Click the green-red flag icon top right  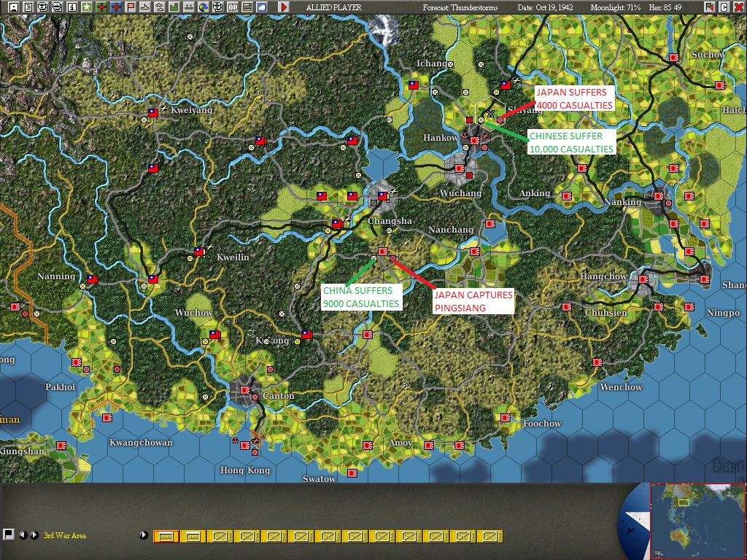tap(709, 7)
